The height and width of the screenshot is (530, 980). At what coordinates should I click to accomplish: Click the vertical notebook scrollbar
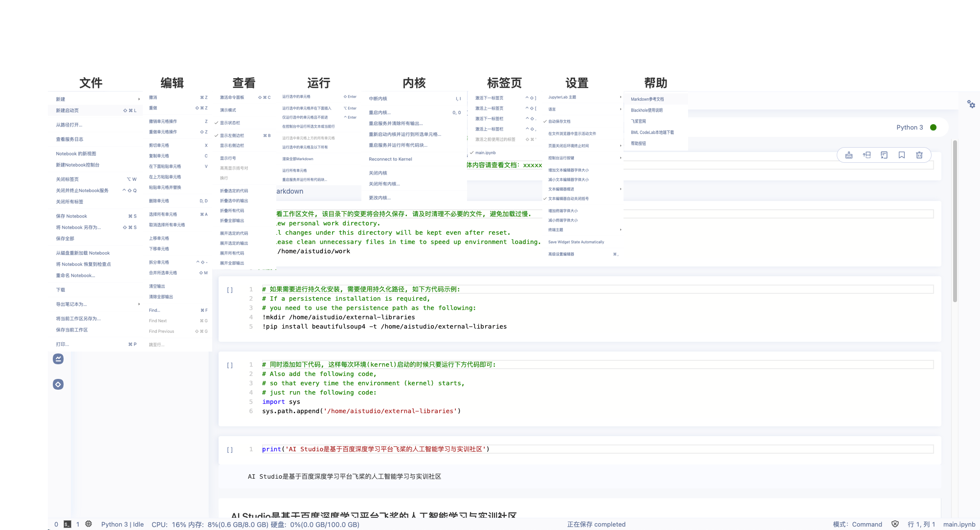(x=955, y=220)
